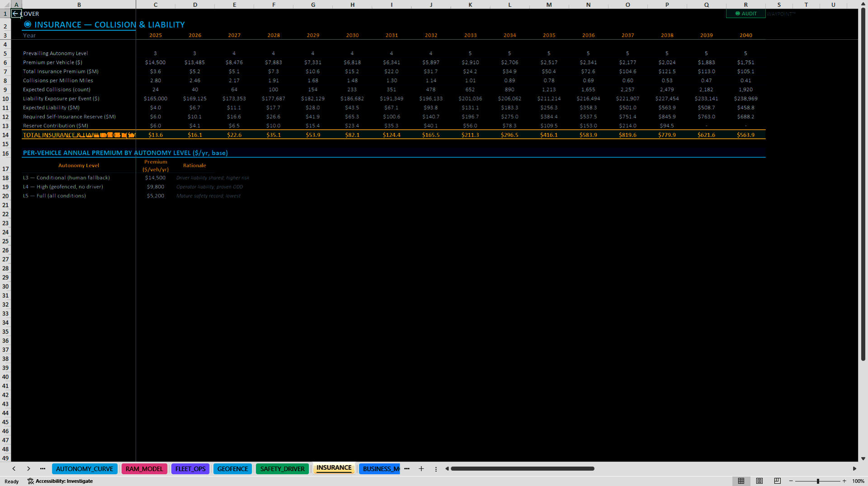This screenshot has height=486, width=868.
Task: Click vertical scrollbar up arrow
Action: (863, 4)
